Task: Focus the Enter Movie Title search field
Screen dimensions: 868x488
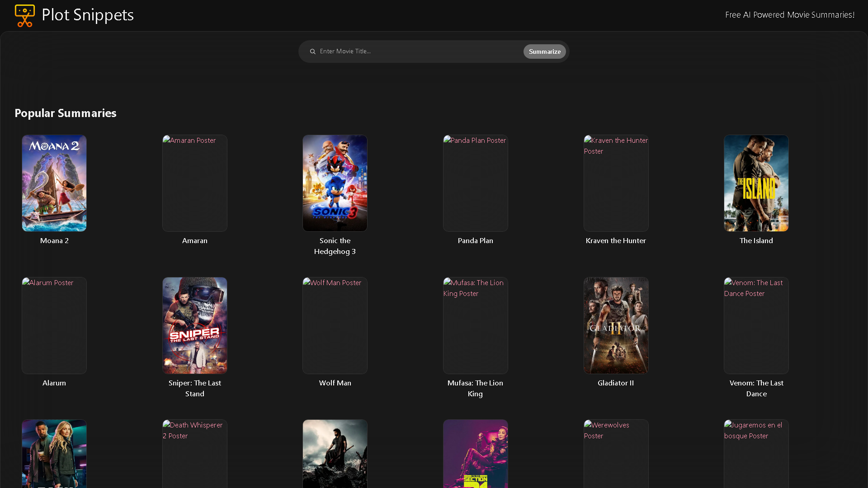Action: 420,52
